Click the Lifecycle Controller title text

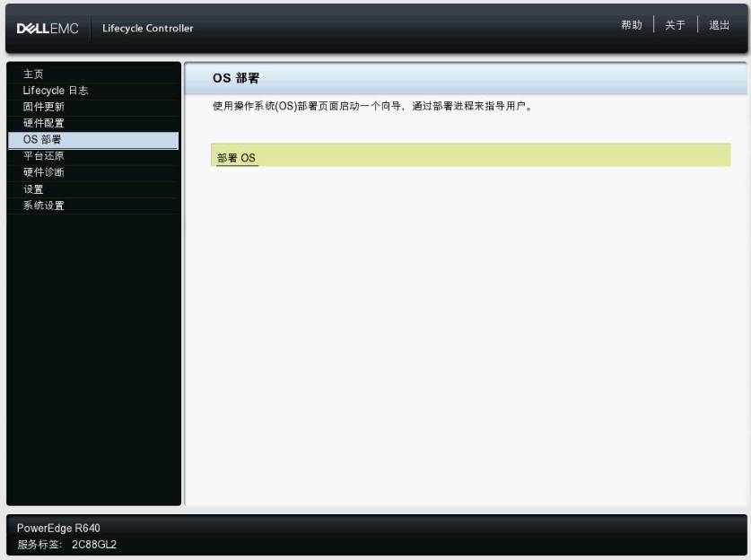click(147, 28)
